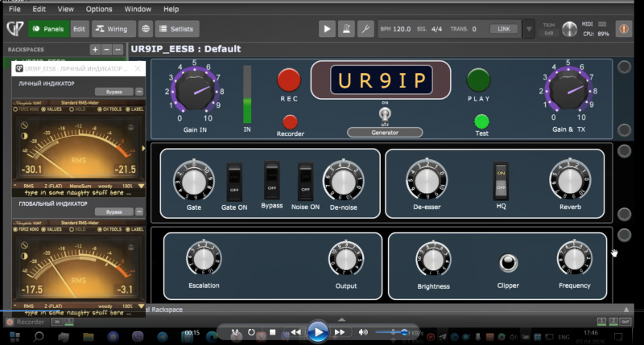The image size is (644, 345).
Task: Mute media player volume icon
Action: [x=363, y=332]
